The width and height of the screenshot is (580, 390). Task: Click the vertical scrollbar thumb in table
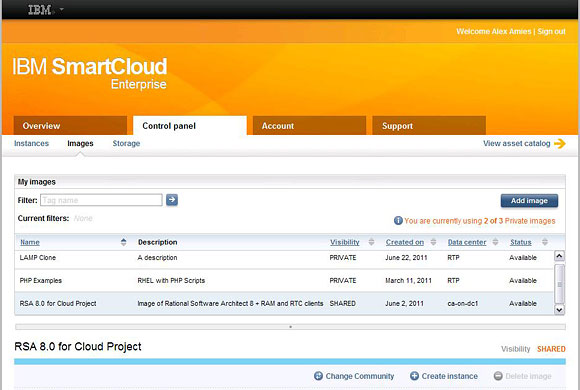click(559, 284)
